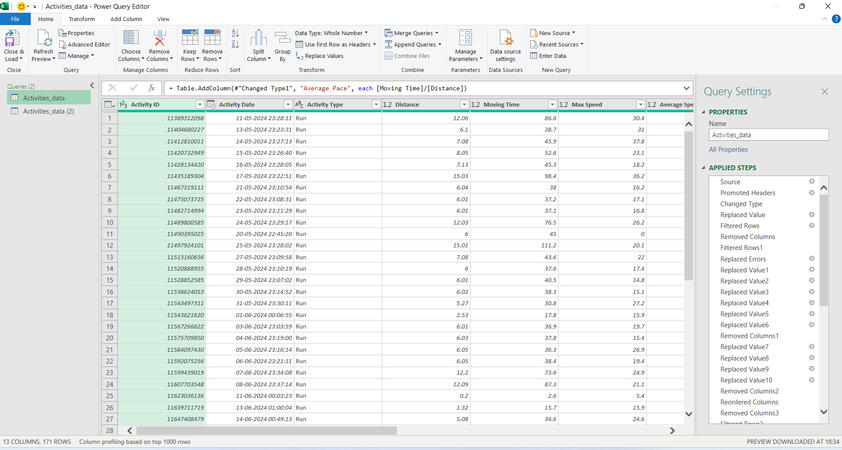Click the All Properties link
842x450 pixels.
coord(728,148)
